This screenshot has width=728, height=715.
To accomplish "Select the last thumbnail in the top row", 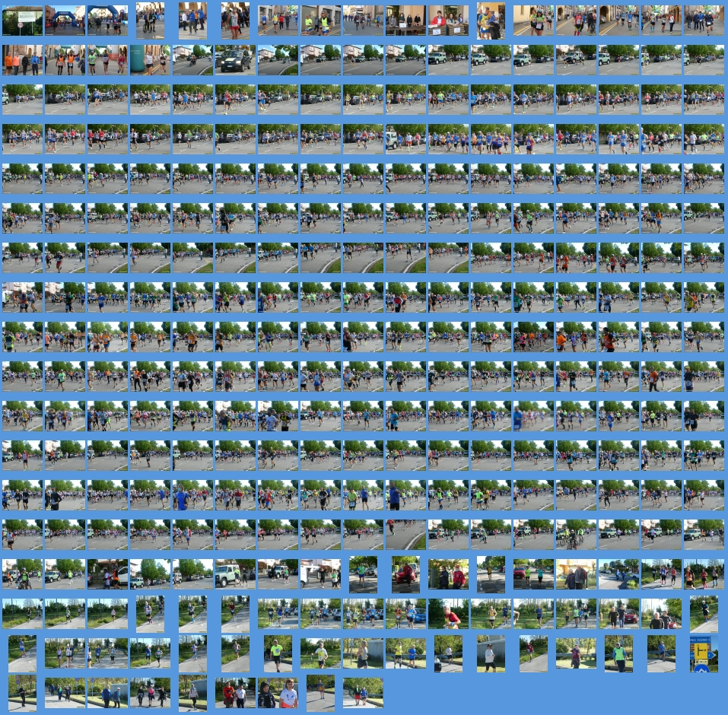I will [x=704, y=21].
